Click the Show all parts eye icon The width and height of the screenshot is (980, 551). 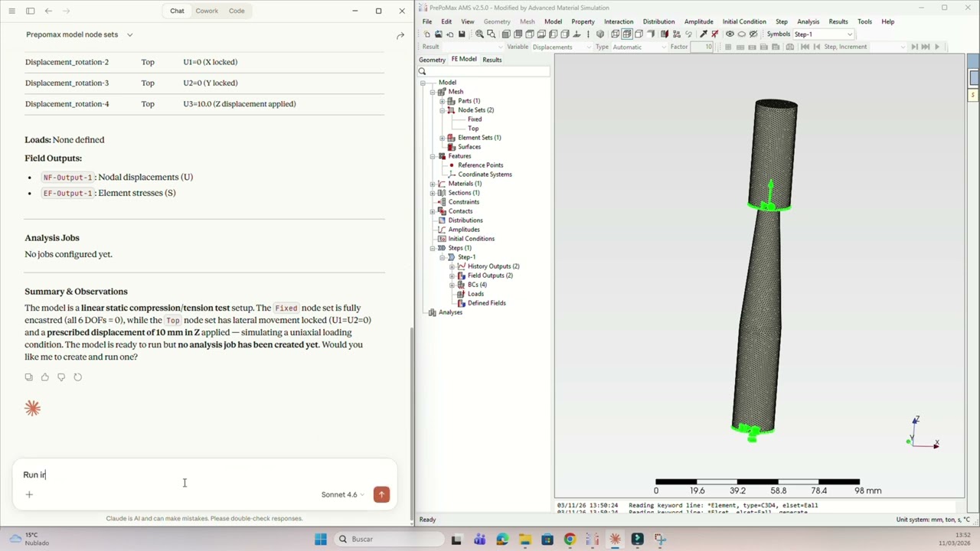(730, 34)
